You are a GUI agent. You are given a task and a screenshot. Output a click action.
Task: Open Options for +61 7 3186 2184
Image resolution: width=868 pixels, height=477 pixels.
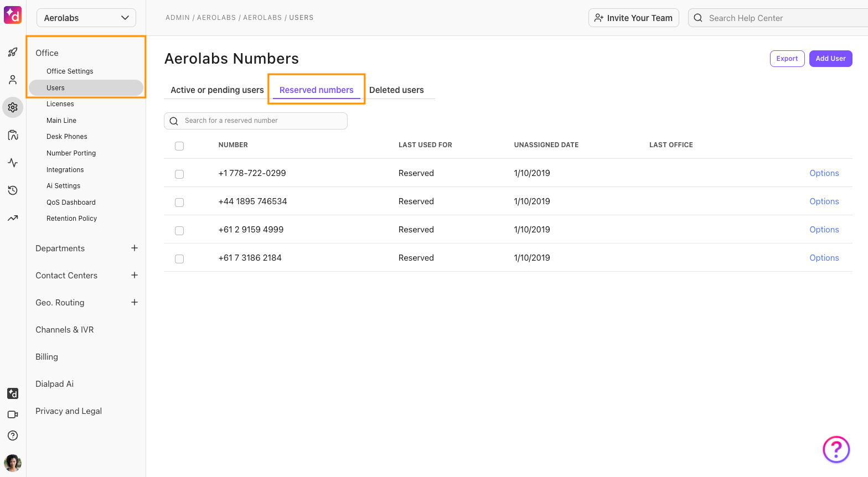(824, 258)
